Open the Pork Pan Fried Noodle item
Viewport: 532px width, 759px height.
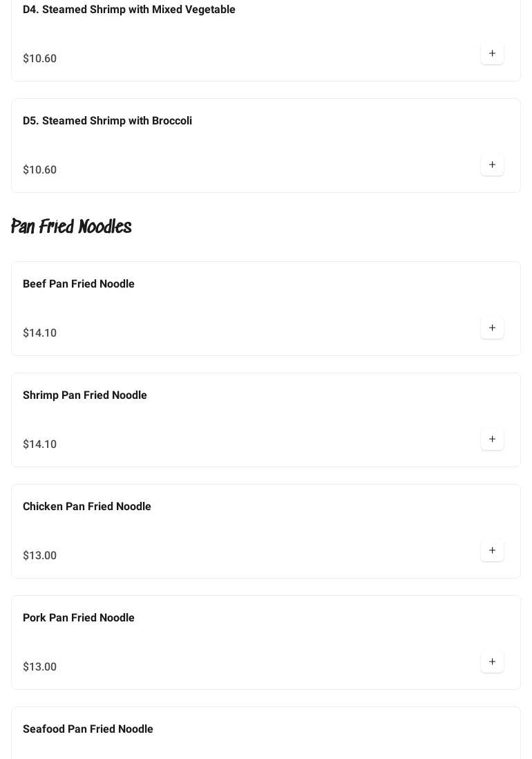pyautogui.click(x=79, y=618)
